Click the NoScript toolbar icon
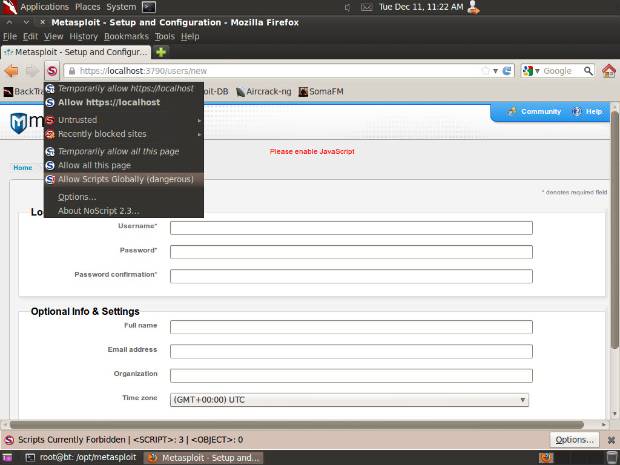 click(x=52, y=71)
